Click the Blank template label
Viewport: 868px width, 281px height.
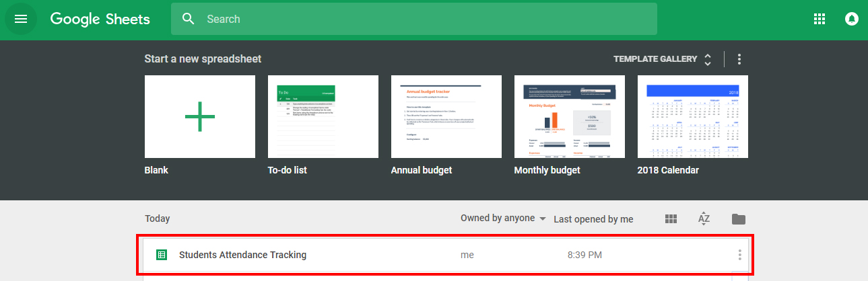tap(156, 170)
